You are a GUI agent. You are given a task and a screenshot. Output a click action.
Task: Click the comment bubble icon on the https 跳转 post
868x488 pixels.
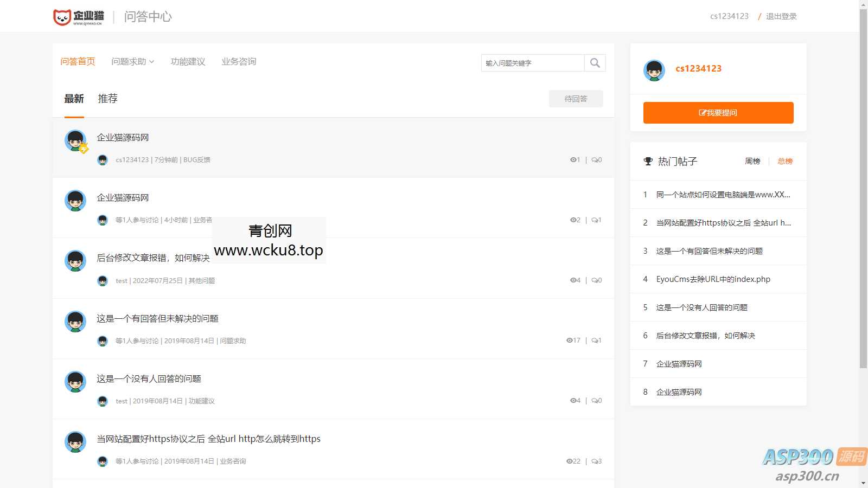[594, 461]
